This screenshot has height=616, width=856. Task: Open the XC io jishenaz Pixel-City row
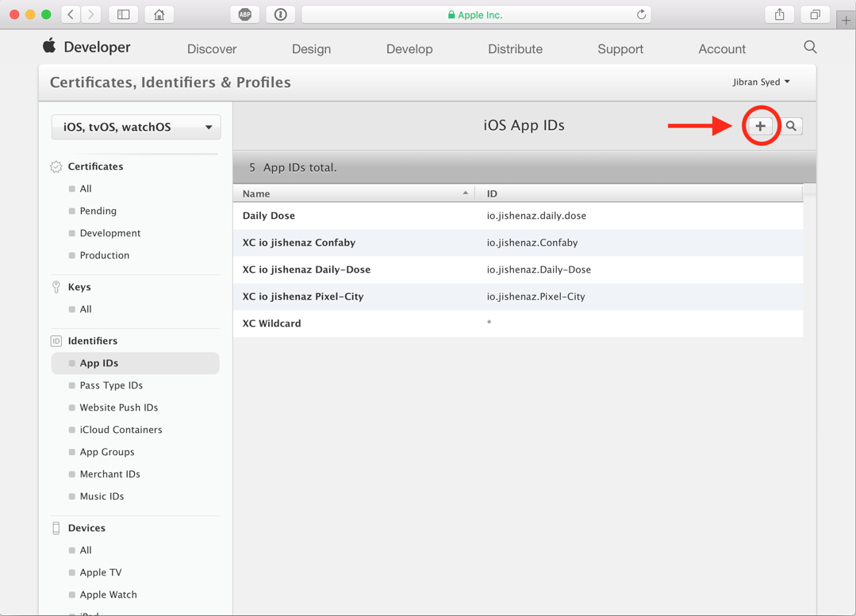pyautogui.click(x=518, y=297)
